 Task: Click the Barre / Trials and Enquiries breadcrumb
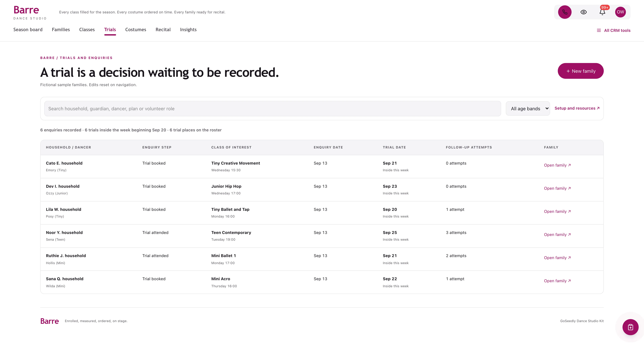pyautogui.click(x=76, y=58)
